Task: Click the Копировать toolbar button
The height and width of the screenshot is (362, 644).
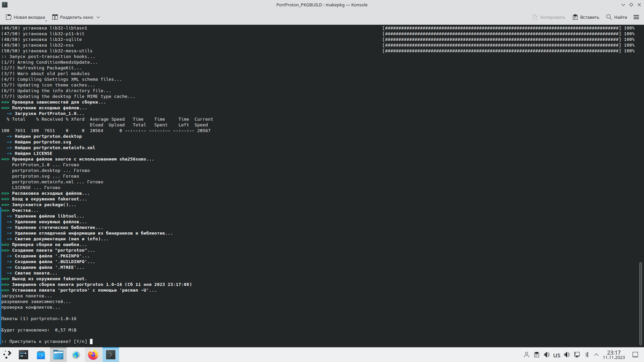Action: pos(550,17)
